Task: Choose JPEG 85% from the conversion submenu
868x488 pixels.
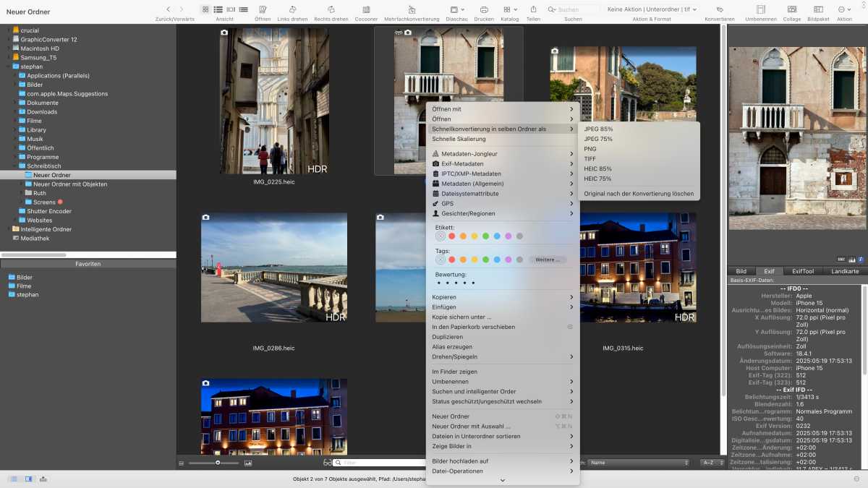Action: pos(598,129)
